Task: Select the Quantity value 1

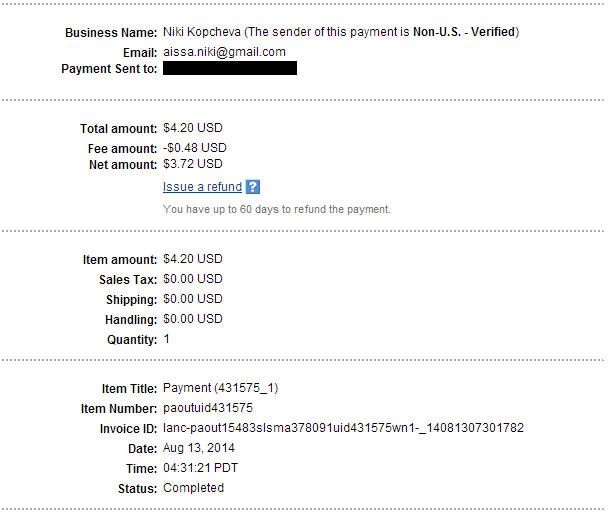Action: pyautogui.click(x=166, y=339)
